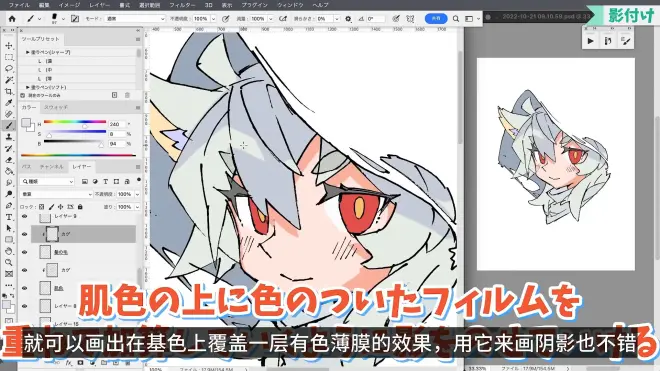Click the foreground color swatch in Color panel

[x=26, y=123]
